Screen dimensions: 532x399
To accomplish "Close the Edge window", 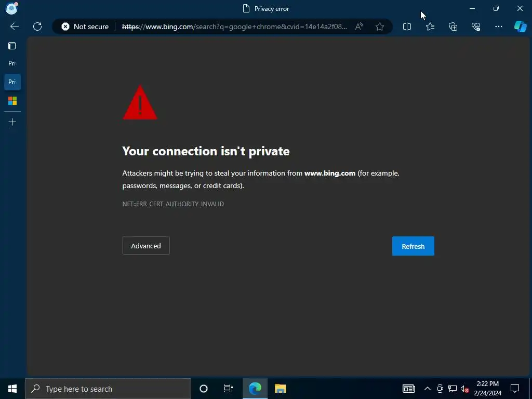I will [520, 8].
